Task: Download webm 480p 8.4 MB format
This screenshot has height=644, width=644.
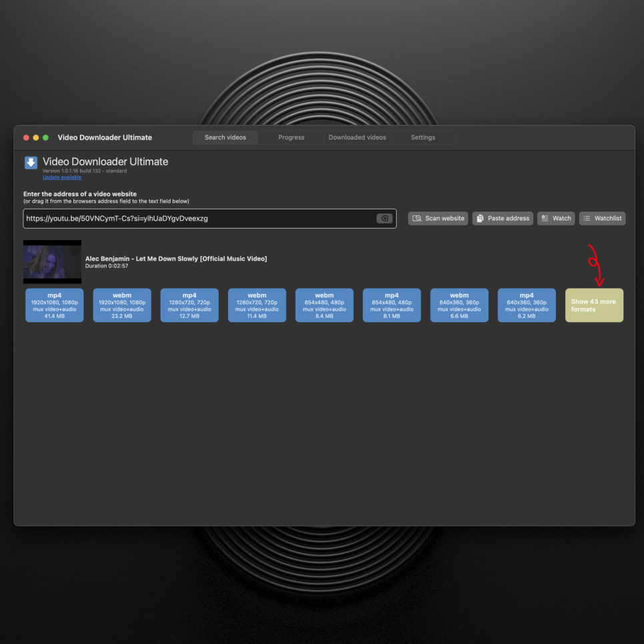Action: tap(324, 305)
